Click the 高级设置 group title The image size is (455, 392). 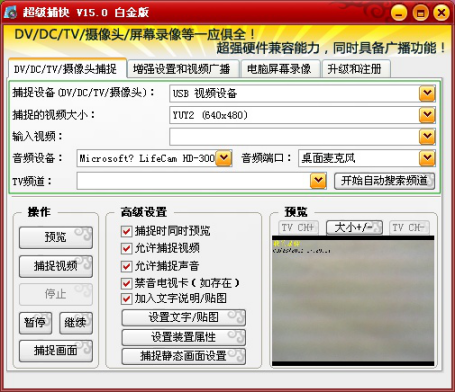coord(144,212)
